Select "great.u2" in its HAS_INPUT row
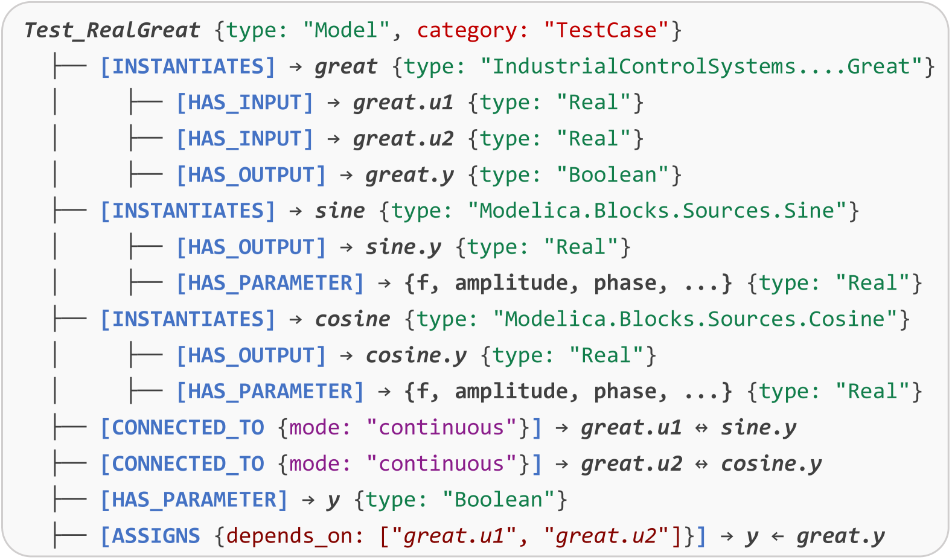 tap(403, 139)
